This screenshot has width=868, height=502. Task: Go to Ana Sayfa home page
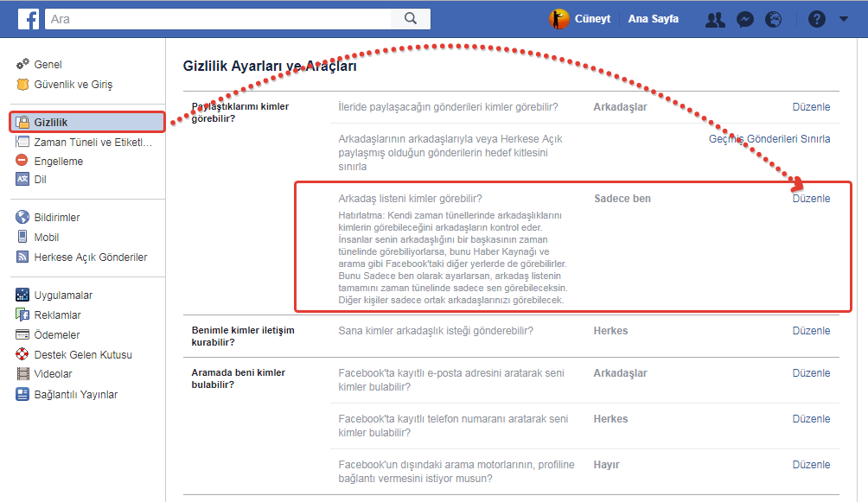coord(653,19)
